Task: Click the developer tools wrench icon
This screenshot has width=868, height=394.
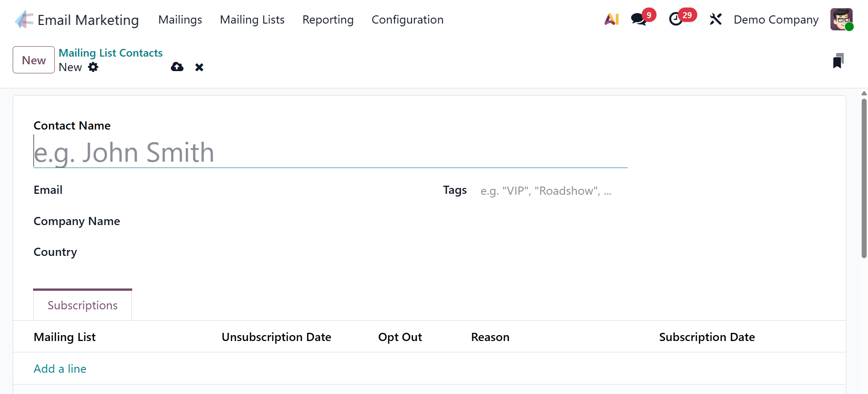Action: [x=715, y=19]
